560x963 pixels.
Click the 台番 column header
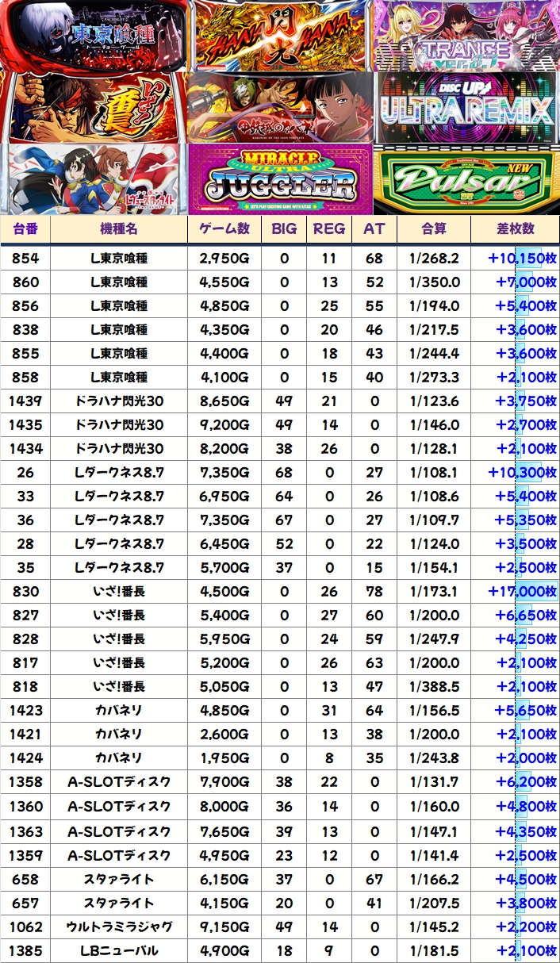(x=25, y=228)
